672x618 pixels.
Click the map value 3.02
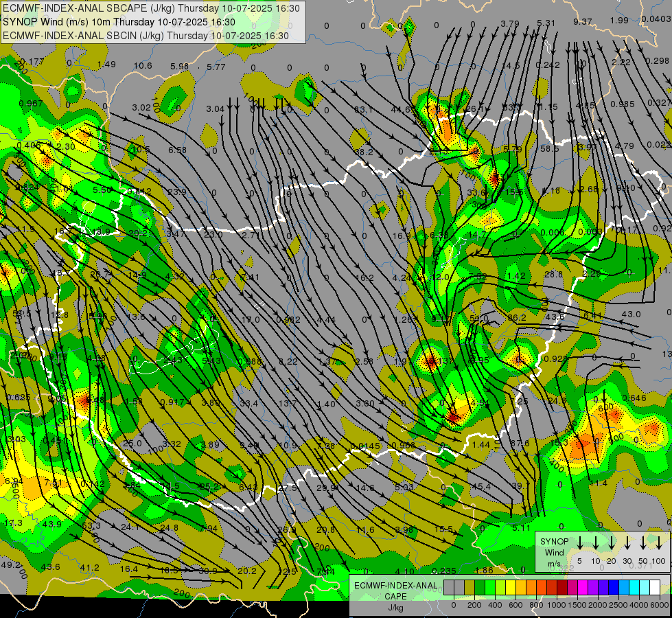141,107
